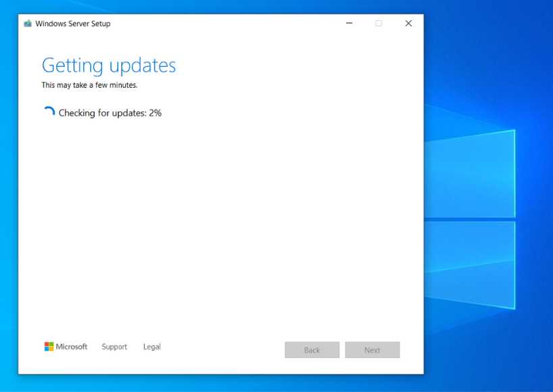Click the spinning progress indicator icon
The image size is (553, 392).
49,113
